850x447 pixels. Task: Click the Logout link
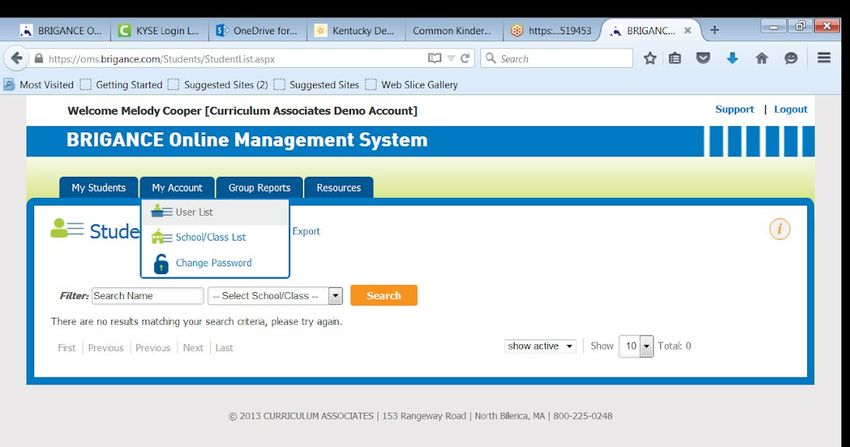point(790,109)
